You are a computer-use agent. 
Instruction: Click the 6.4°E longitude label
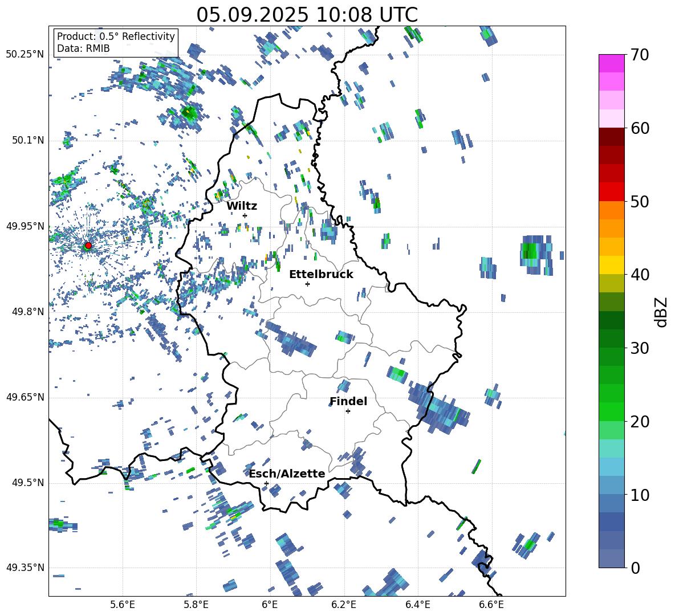(x=417, y=605)
